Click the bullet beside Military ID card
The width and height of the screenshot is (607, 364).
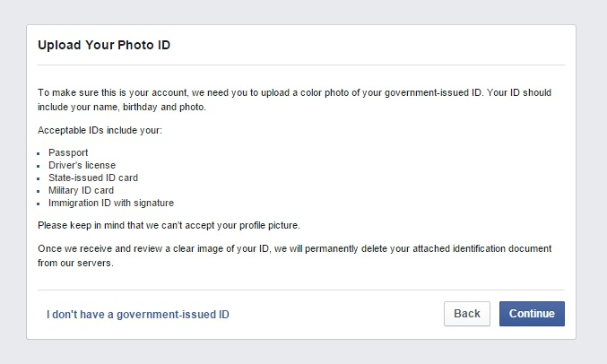pos(40,191)
